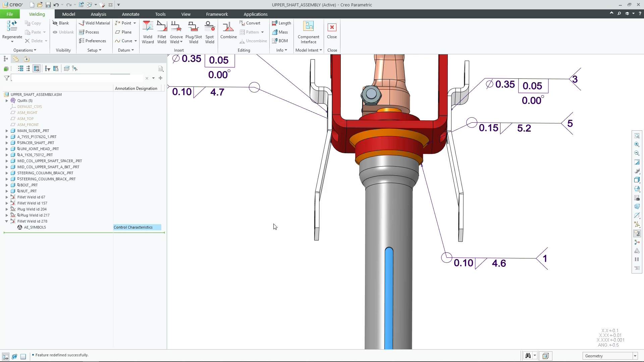The image size is (644, 362).
Task: Expand the Quilts (5) tree node
Action: (7, 101)
